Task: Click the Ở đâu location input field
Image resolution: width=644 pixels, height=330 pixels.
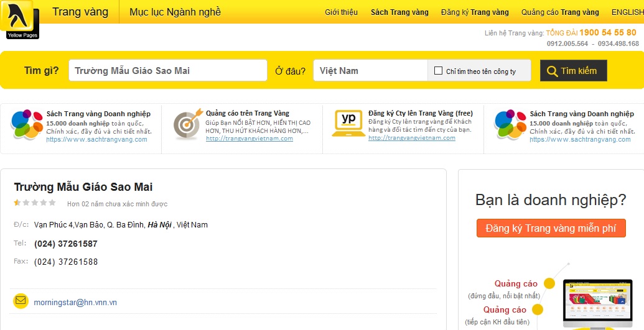Action: click(370, 70)
